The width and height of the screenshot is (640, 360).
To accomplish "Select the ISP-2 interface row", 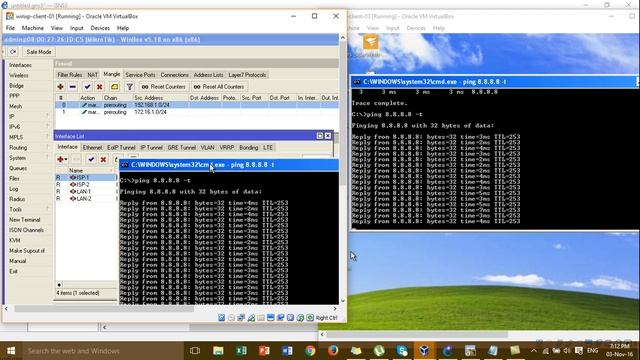I will tap(86, 184).
